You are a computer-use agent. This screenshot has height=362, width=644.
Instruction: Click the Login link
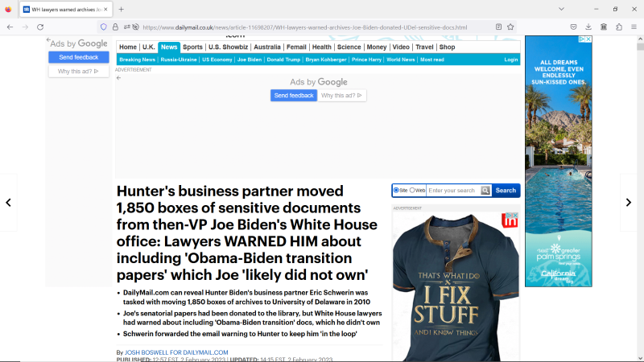click(x=511, y=60)
